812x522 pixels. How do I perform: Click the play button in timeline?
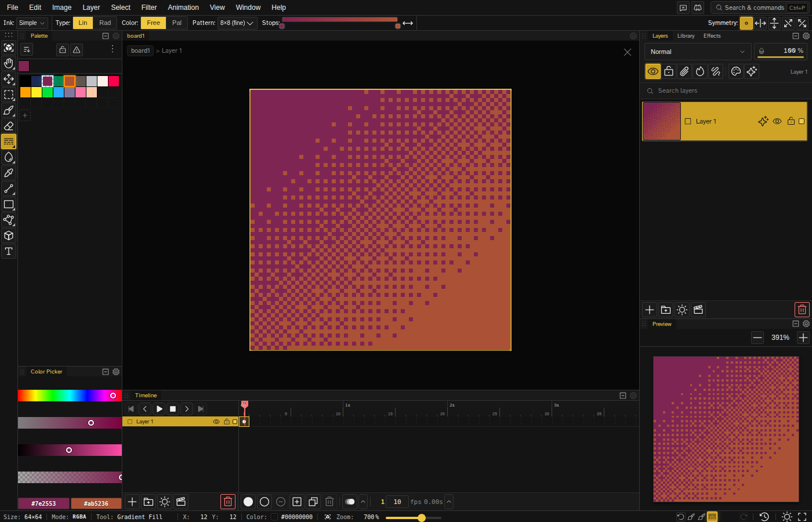coord(159,409)
